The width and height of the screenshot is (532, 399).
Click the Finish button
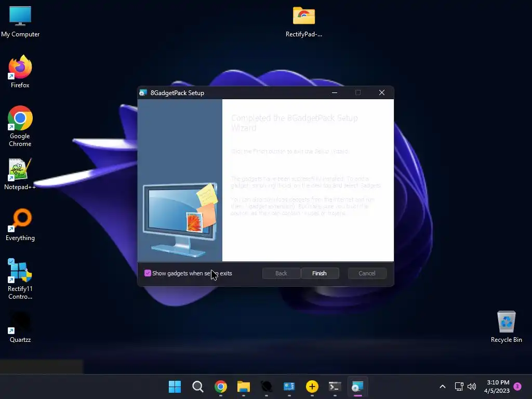pos(320,273)
